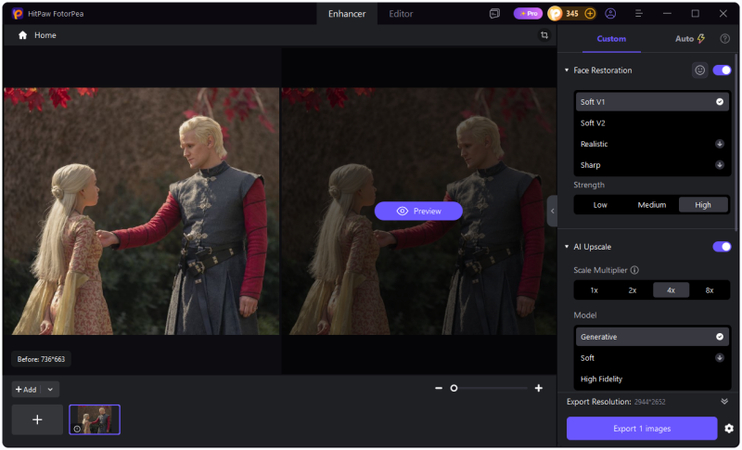Select High Fidelity upscale model

652,379
